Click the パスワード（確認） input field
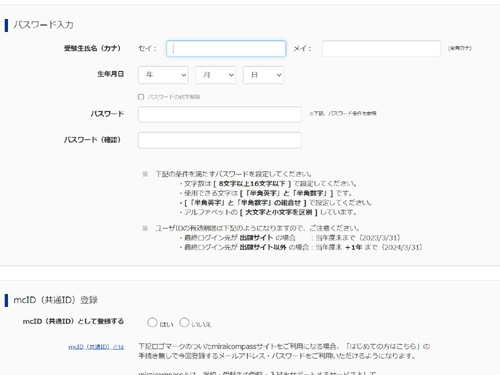 tap(220, 140)
